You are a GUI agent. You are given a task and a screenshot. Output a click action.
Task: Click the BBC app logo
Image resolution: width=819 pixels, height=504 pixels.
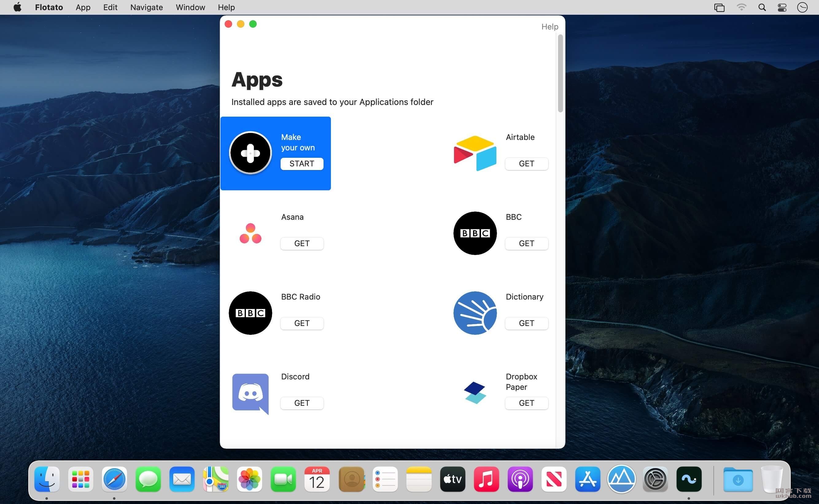click(x=475, y=233)
